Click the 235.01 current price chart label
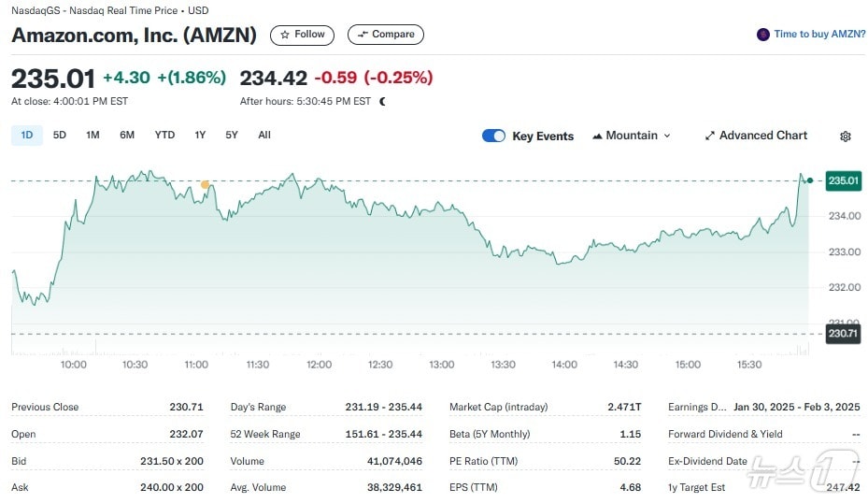Viewport: 868px width, 503px height. [843, 180]
